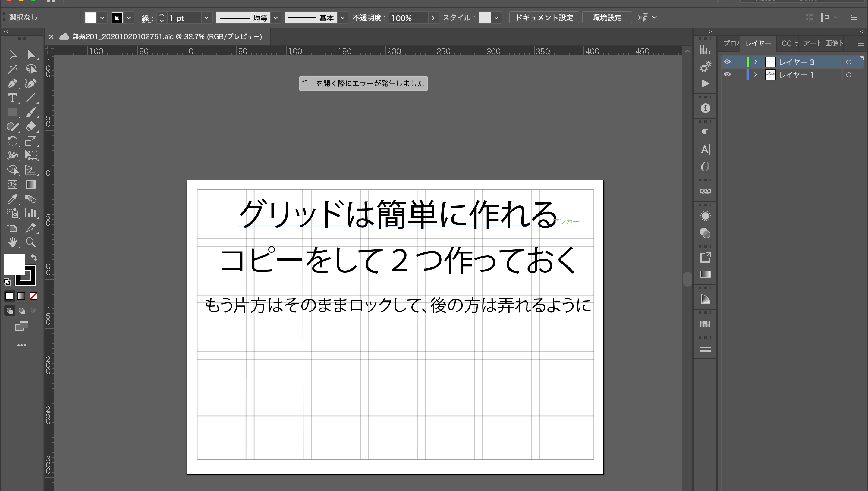The width and height of the screenshot is (868, 491).
Task: Open the Info panel icon
Action: (x=705, y=108)
